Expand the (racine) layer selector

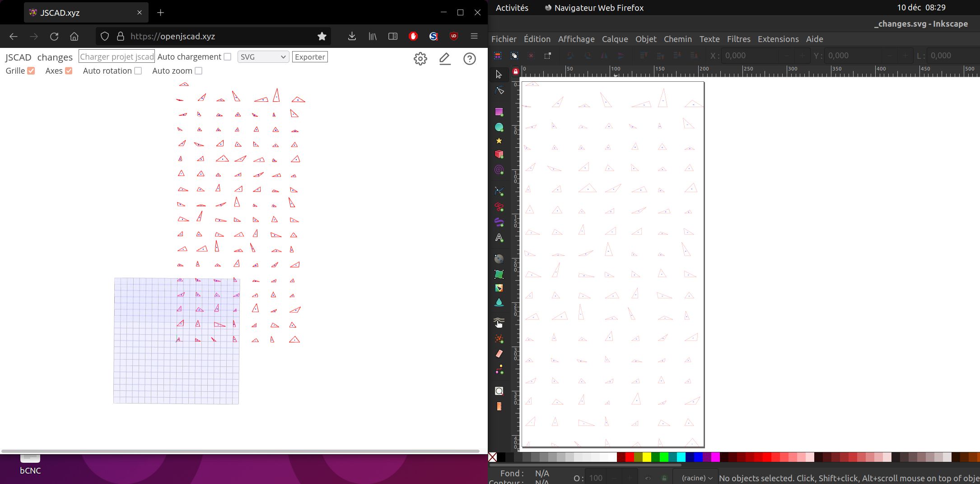pyautogui.click(x=695, y=478)
